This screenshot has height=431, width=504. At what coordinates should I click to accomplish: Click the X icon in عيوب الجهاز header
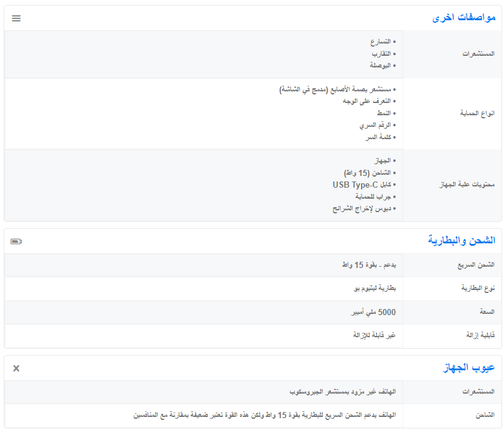17,368
